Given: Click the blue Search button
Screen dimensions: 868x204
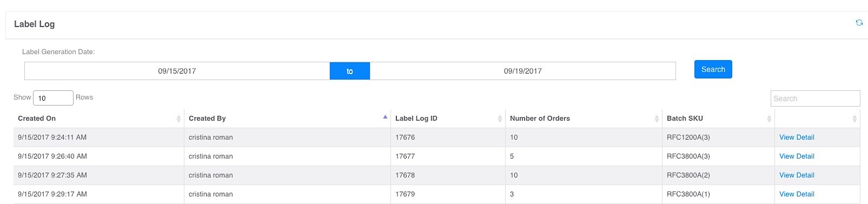Looking at the screenshot, I should pos(713,69).
